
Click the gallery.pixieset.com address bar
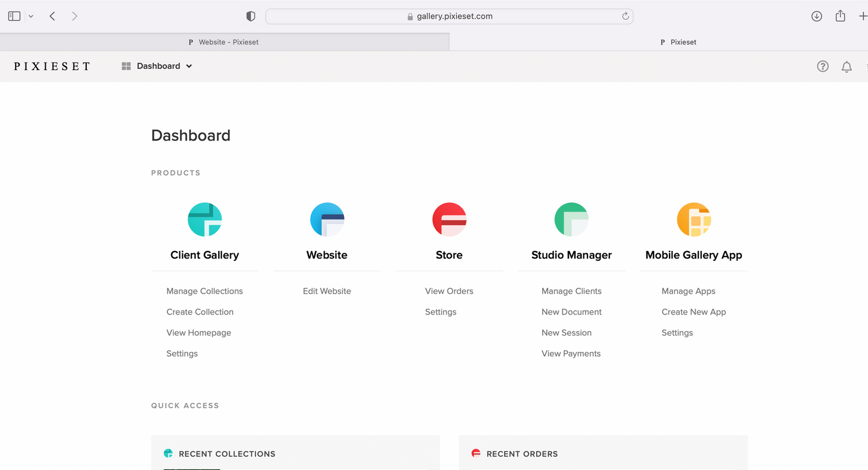click(449, 16)
